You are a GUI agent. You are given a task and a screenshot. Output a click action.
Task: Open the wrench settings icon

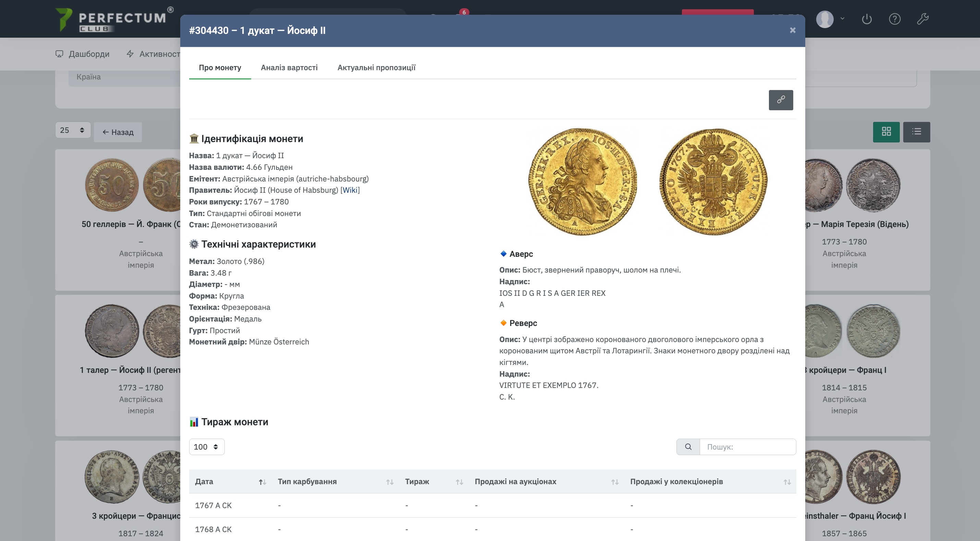click(x=922, y=19)
